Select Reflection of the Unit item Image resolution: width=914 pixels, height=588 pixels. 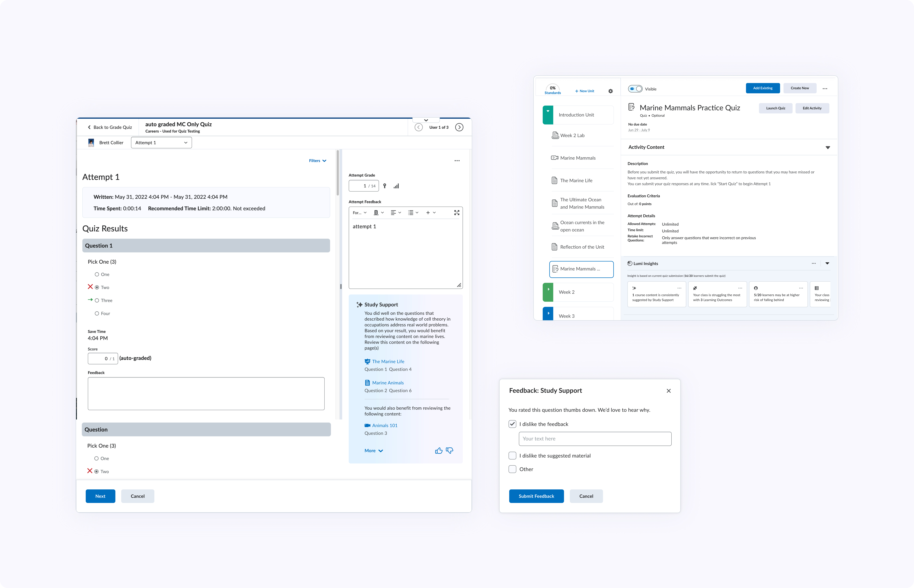pyautogui.click(x=582, y=247)
